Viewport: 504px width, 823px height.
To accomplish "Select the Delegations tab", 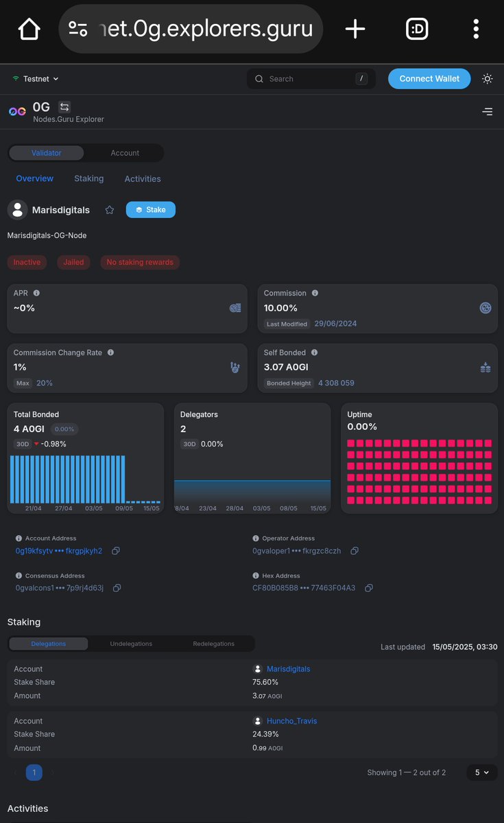I will 49,643.
